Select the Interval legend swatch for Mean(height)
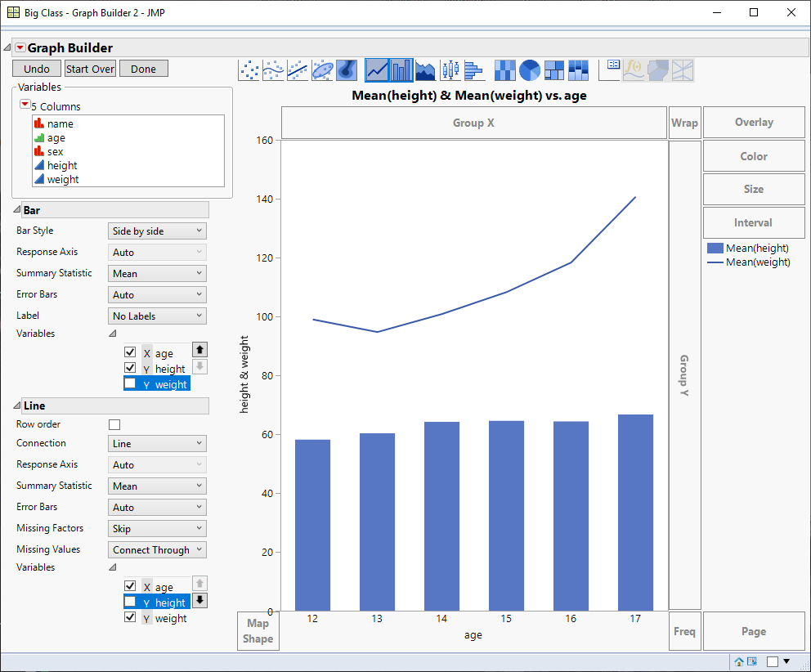 [x=714, y=248]
